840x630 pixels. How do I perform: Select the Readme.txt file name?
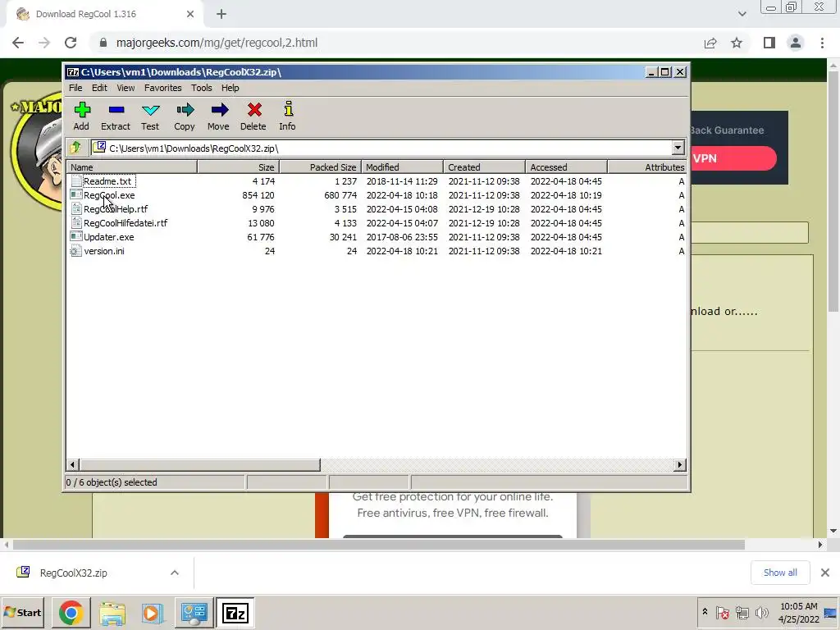107,181
